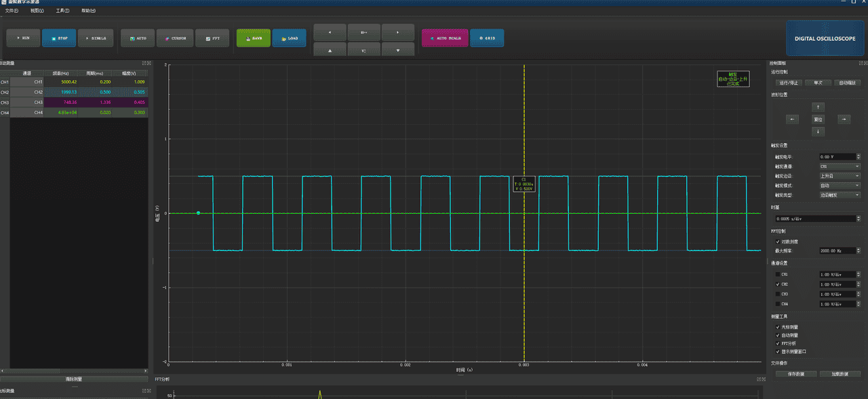Trigger SINGLE acquisition in toolbar
Viewport: 868px width, 399px height.
[x=96, y=38]
